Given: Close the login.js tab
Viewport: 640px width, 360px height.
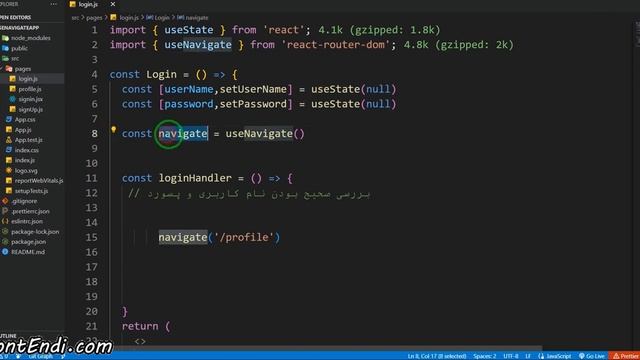Looking at the screenshot, I should (113, 4).
